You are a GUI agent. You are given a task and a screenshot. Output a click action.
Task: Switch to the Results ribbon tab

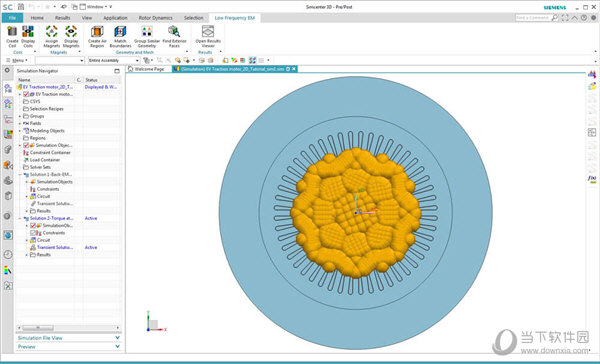[x=62, y=18]
